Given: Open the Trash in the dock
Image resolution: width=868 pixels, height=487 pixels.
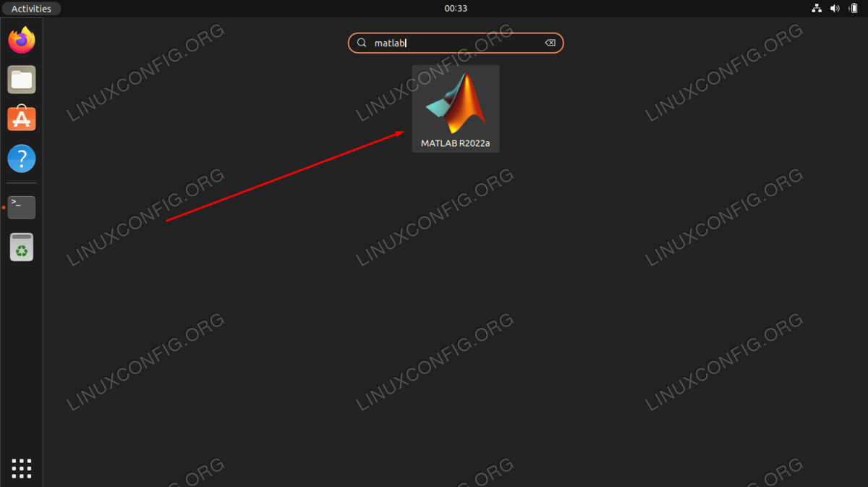Looking at the screenshot, I should pos(22,247).
